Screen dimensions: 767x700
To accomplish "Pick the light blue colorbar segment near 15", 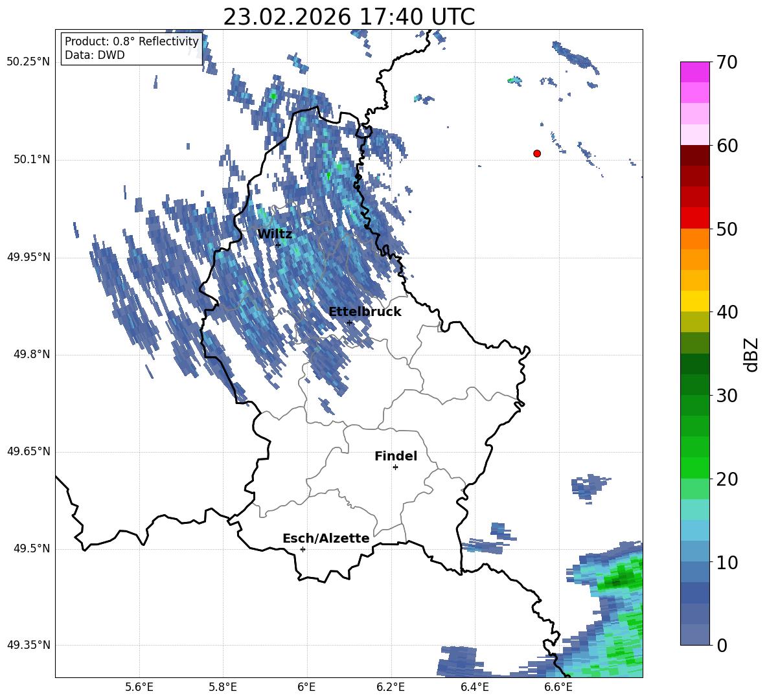I will click(695, 530).
